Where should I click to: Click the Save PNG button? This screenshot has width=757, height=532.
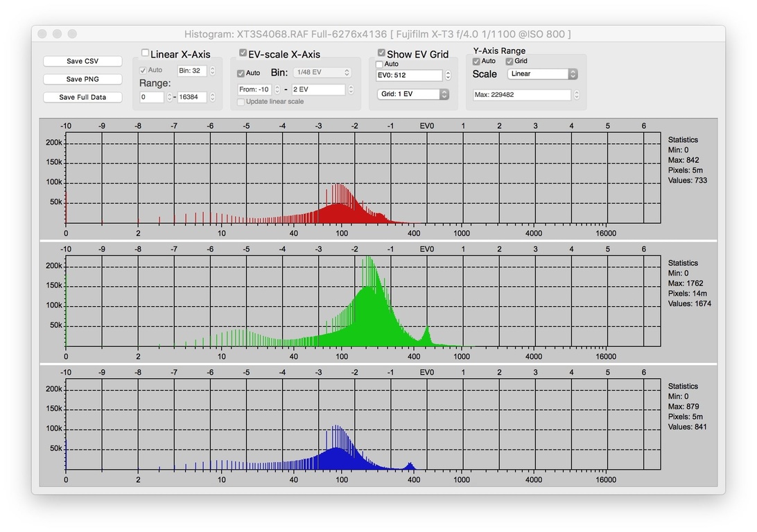tap(82, 79)
